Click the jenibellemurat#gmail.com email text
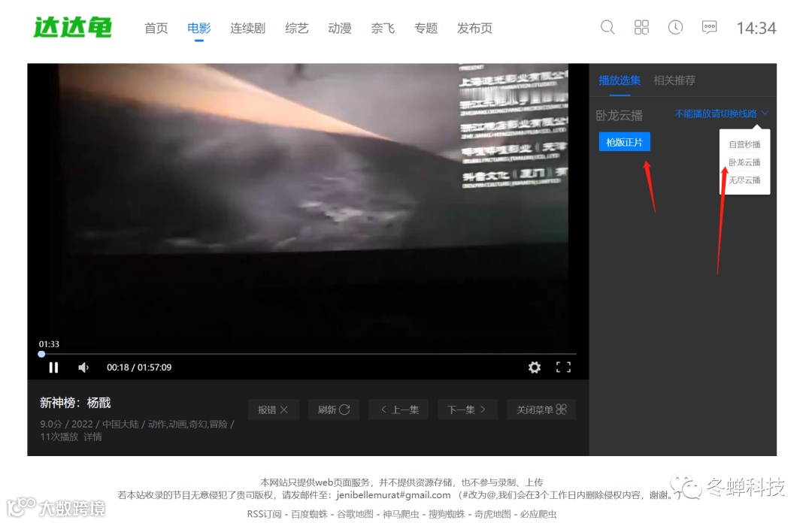The height and width of the screenshot is (523, 812). point(393,495)
